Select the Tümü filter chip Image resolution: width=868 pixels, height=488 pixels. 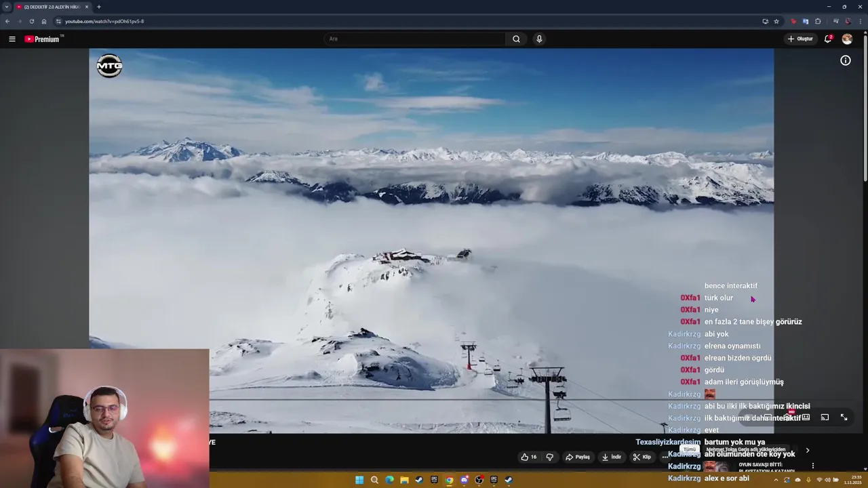pos(690,449)
